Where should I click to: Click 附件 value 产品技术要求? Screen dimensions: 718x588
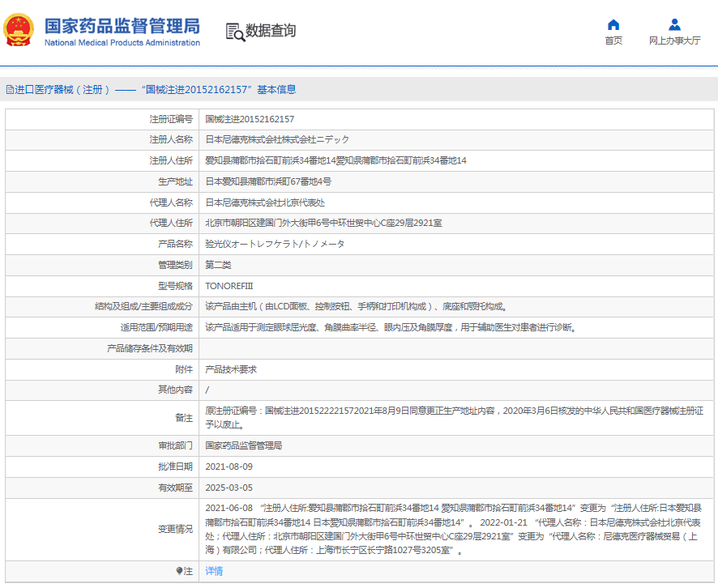[x=231, y=369]
